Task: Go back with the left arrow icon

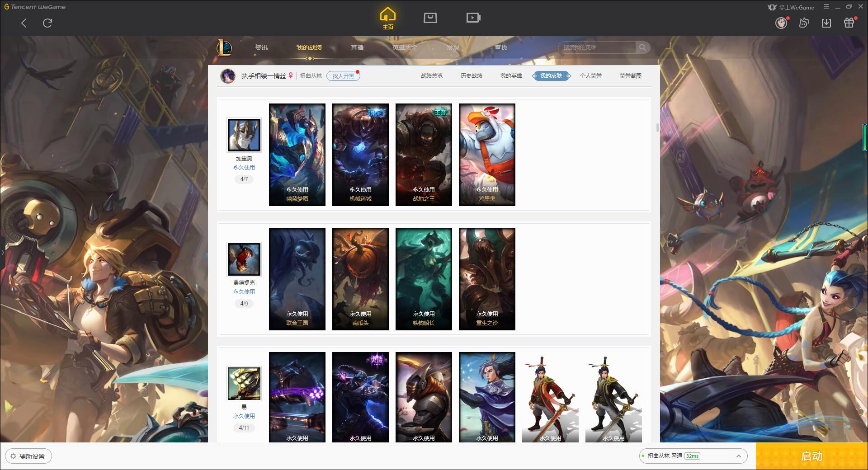Action: 24,23
